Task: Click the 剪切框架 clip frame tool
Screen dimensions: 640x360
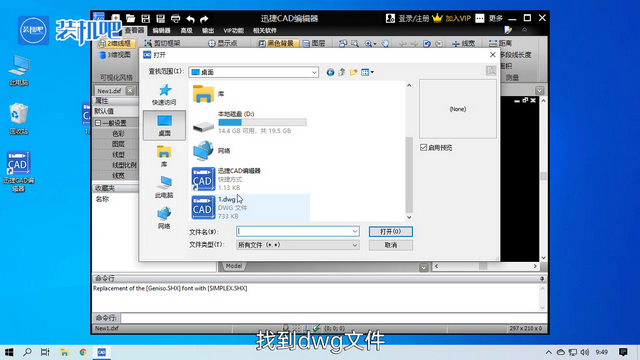Action: coord(162,43)
